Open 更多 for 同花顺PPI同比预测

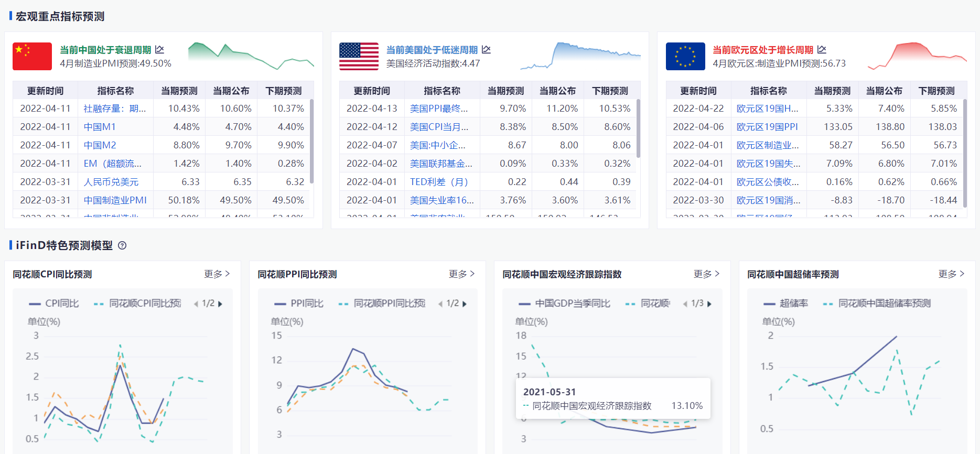point(462,274)
